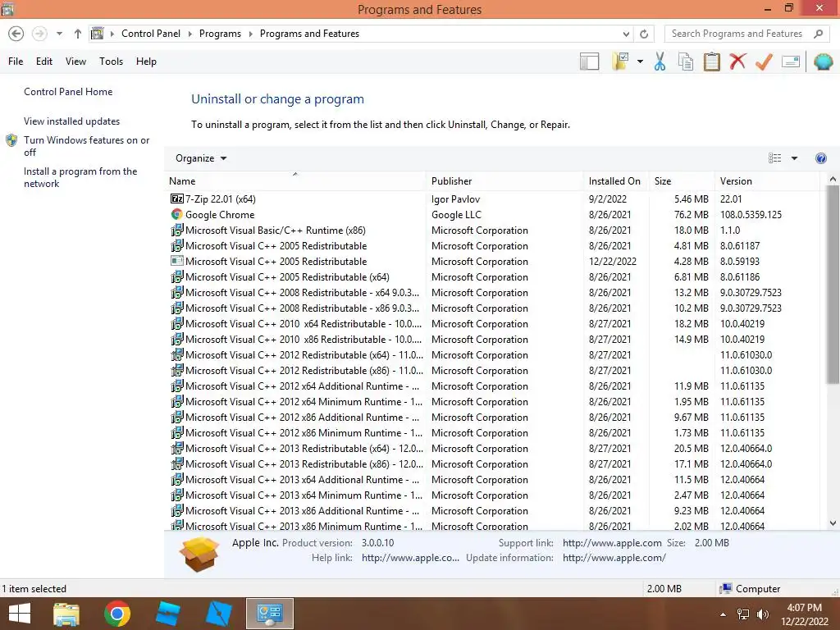Image resolution: width=840 pixels, height=630 pixels.
Task: Open the Tools menu
Action: click(111, 62)
